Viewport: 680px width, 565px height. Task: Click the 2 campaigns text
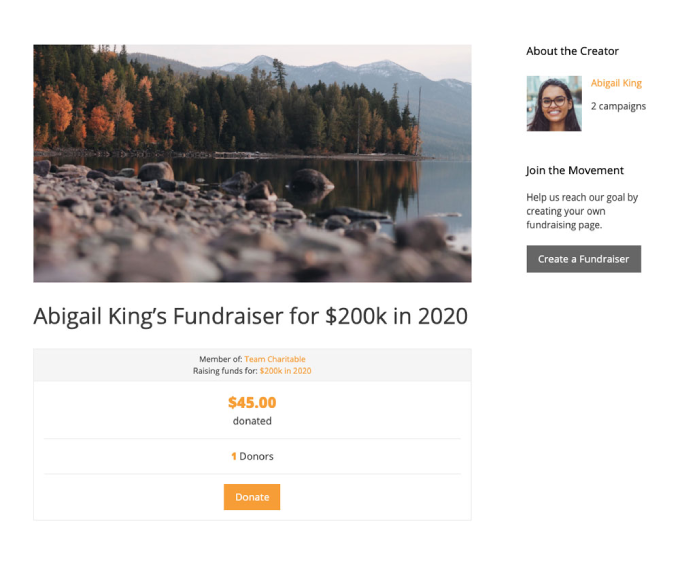pos(618,106)
